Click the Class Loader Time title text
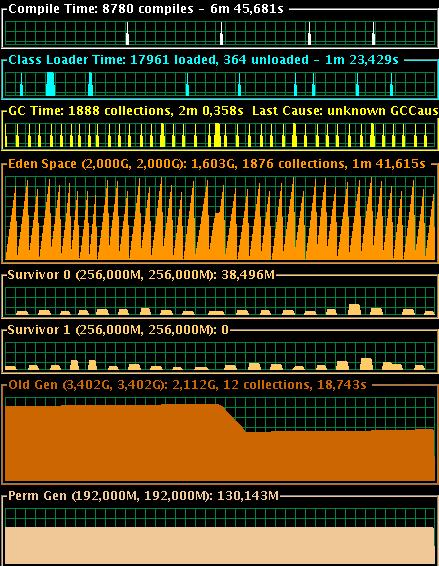The width and height of the screenshot is (439, 566). pos(203,60)
